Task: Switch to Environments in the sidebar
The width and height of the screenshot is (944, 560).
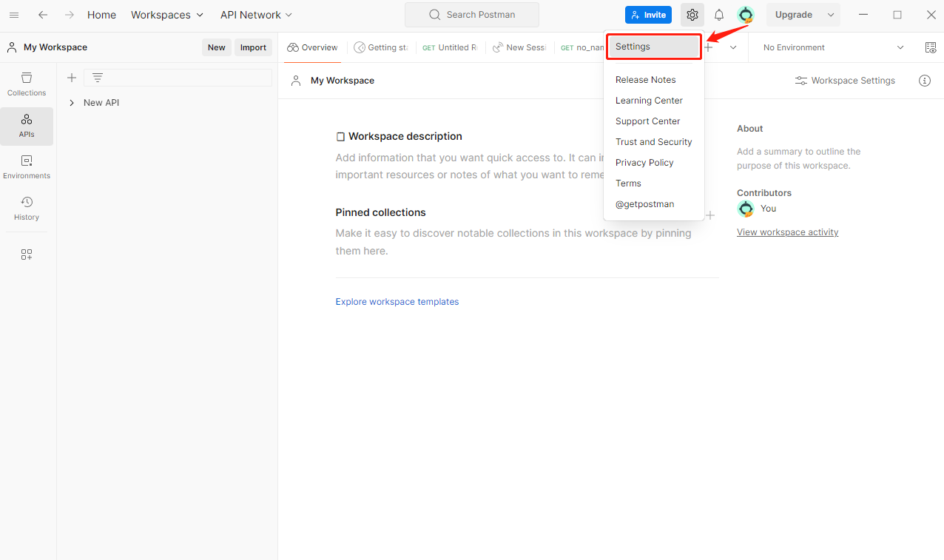Action: pyautogui.click(x=27, y=167)
